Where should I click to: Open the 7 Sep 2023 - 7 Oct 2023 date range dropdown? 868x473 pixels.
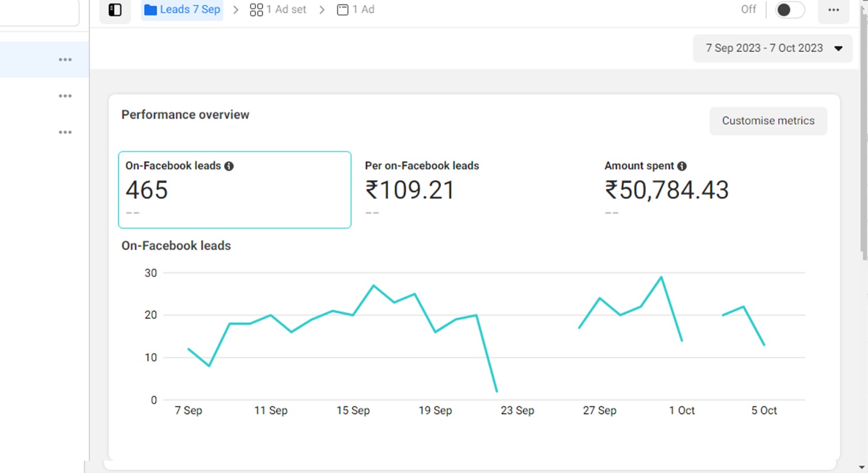(x=773, y=48)
